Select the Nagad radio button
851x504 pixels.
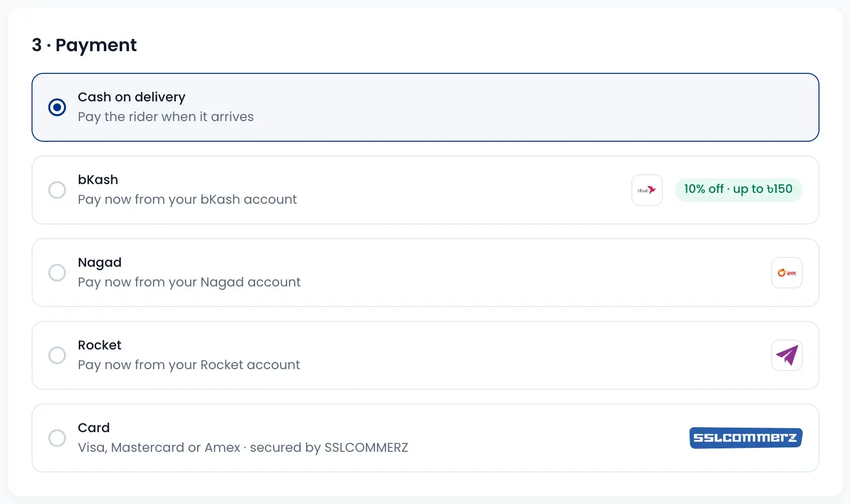(57, 273)
